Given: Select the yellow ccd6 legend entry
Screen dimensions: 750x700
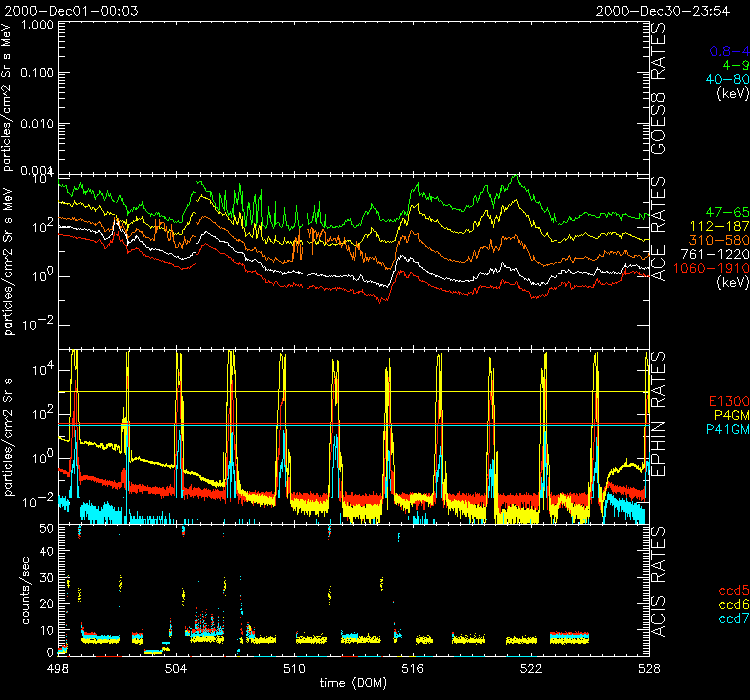Looking at the screenshot, I should point(732,606).
